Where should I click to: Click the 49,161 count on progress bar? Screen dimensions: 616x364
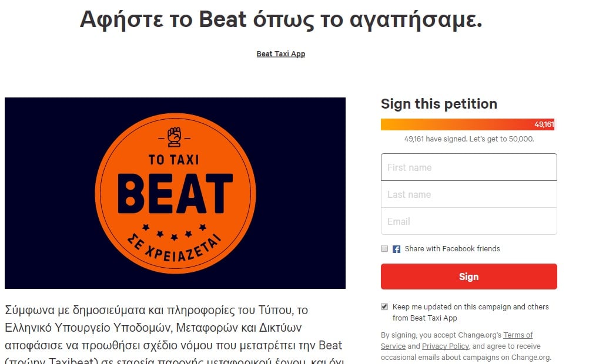[x=544, y=124]
